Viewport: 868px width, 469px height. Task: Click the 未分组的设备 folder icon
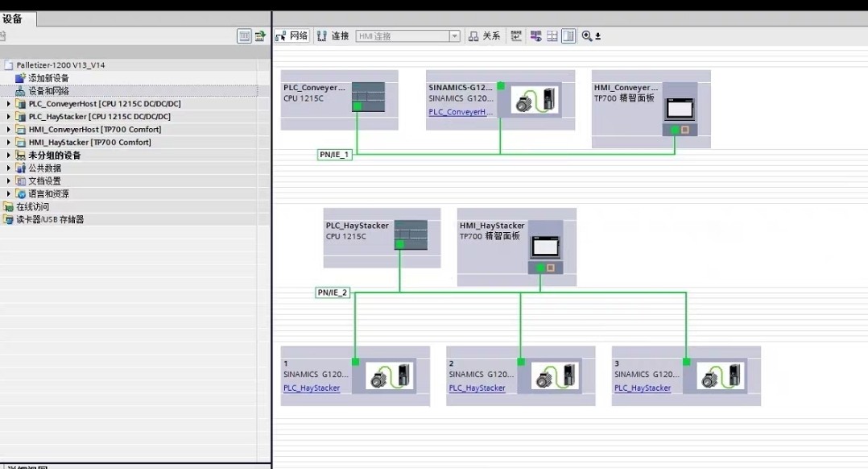(x=20, y=155)
